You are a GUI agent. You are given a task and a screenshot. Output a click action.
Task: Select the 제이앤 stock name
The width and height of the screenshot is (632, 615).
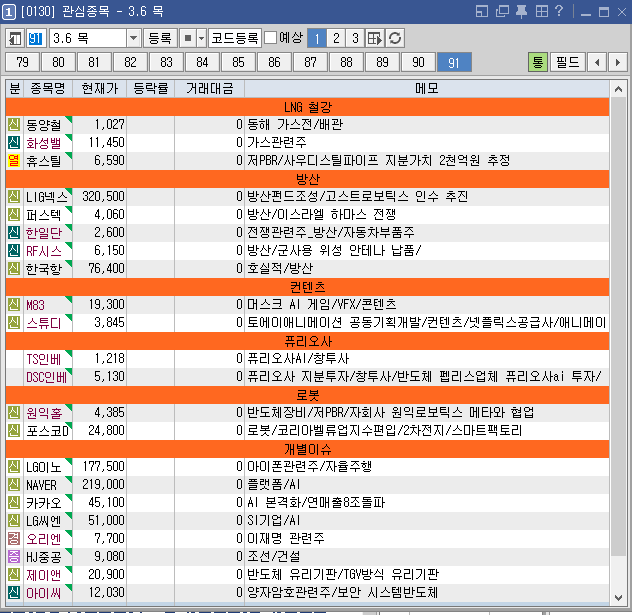pos(44,575)
